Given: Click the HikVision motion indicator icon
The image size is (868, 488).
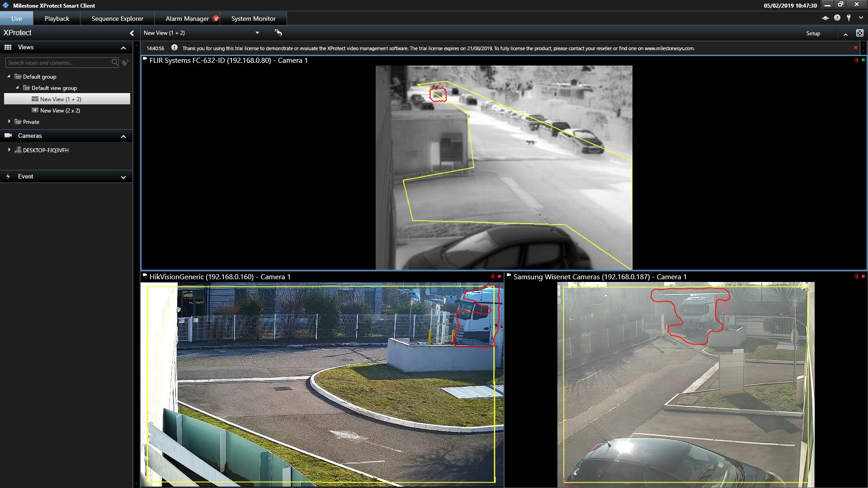Looking at the screenshot, I should (492, 277).
